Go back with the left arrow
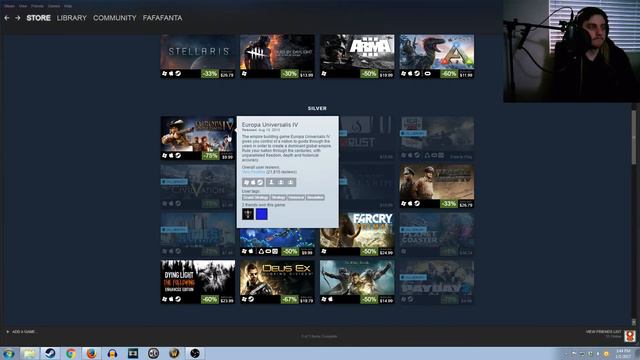 tap(7, 18)
